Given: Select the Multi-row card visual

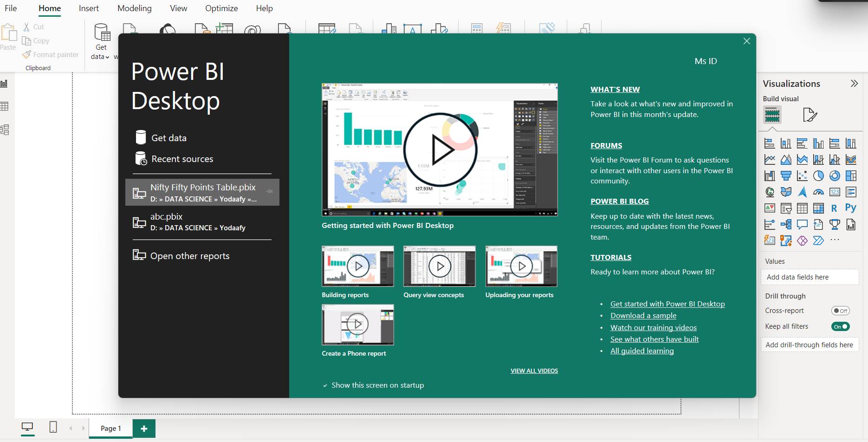Looking at the screenshot, I should pyautogui.click(x=851, y=192).
